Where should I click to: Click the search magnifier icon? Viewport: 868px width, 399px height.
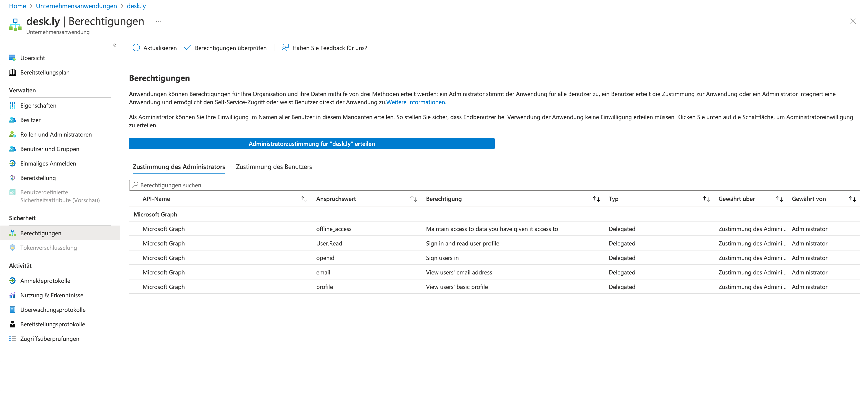[135, 185]
